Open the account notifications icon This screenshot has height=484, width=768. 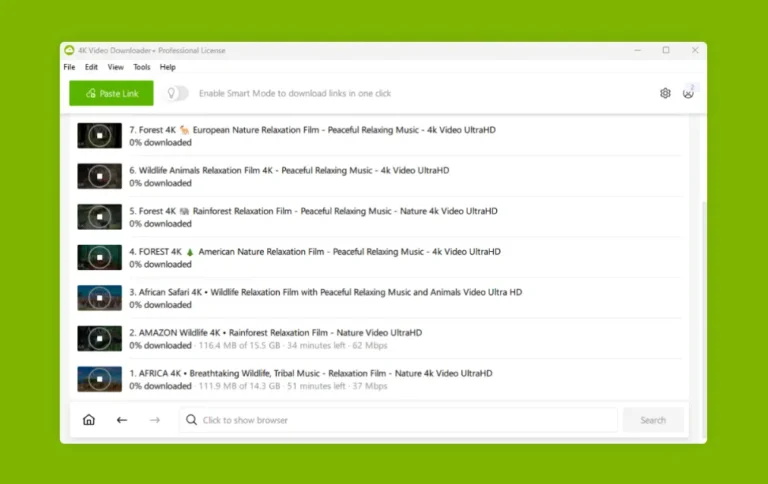688,93
